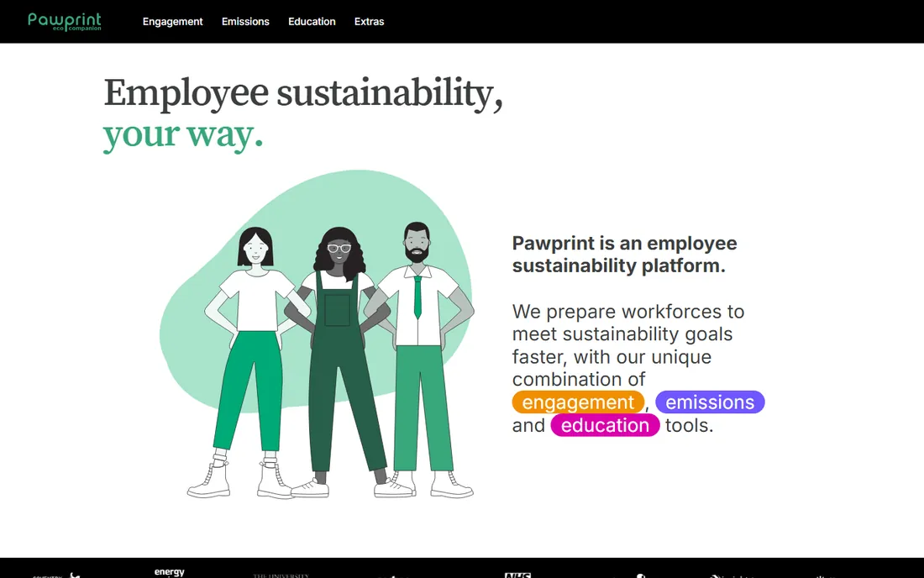The height and width of the screenshot is (578, 924).
Task: Click the green "your way." heading text
Action: coord(183,135)
